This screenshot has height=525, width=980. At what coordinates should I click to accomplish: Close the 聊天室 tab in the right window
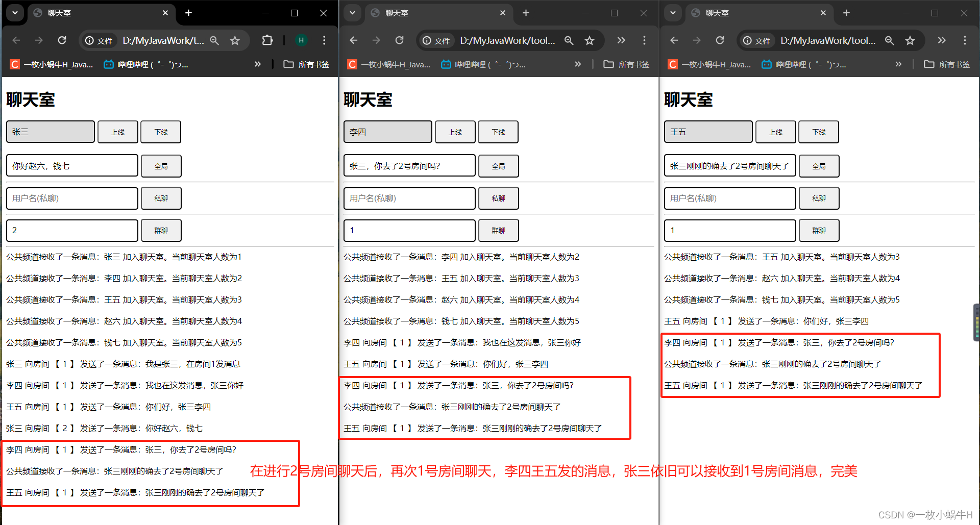[823, 13]
